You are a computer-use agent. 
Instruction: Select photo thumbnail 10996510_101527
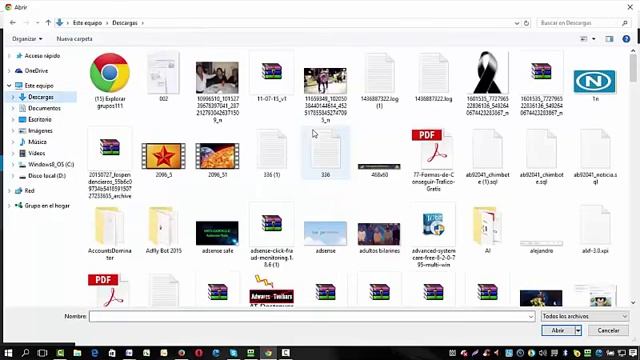[x=217, y=92]
